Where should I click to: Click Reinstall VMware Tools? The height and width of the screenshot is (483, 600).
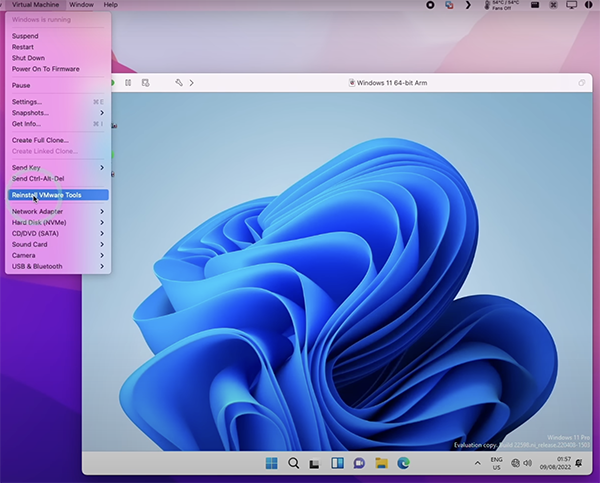click(x=58, y=195)
